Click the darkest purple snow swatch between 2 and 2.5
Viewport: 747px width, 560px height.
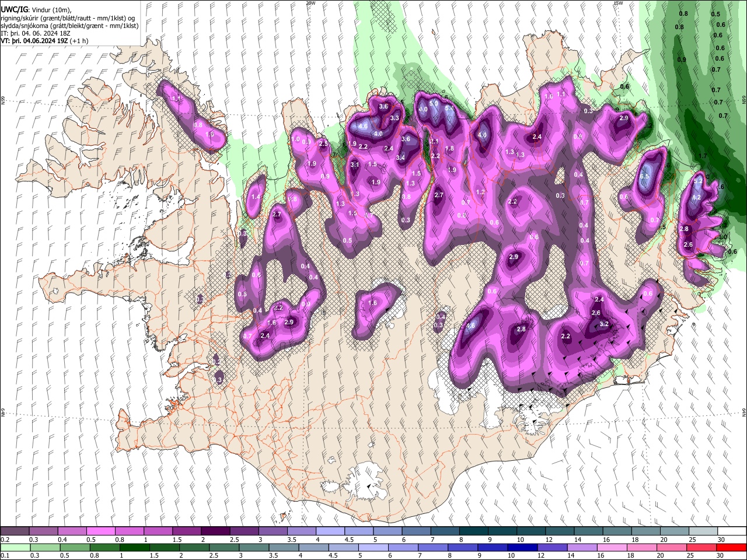[x=215, y=531]
